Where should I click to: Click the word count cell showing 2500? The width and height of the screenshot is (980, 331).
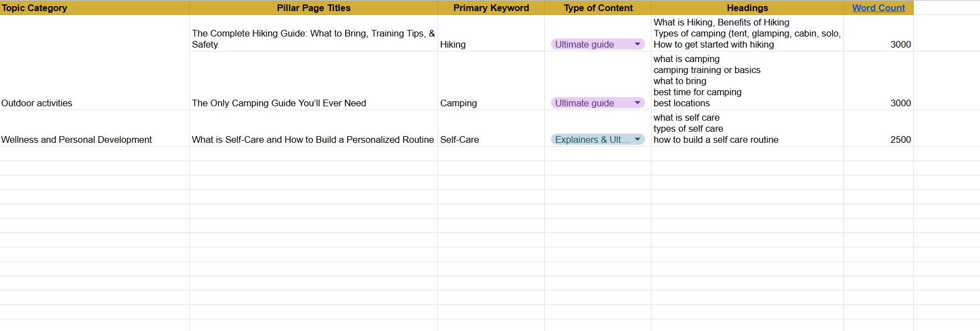pyautogui.click(x=878, y=128)
